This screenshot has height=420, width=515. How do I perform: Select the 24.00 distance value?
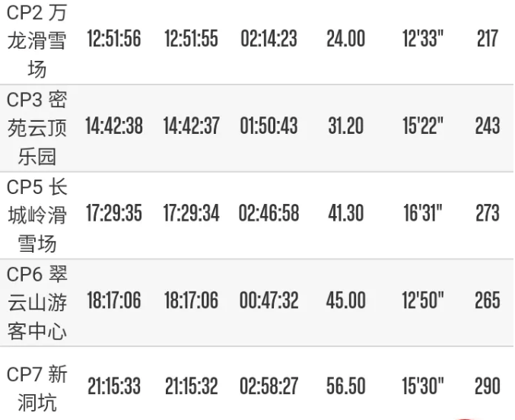point(345,40)
